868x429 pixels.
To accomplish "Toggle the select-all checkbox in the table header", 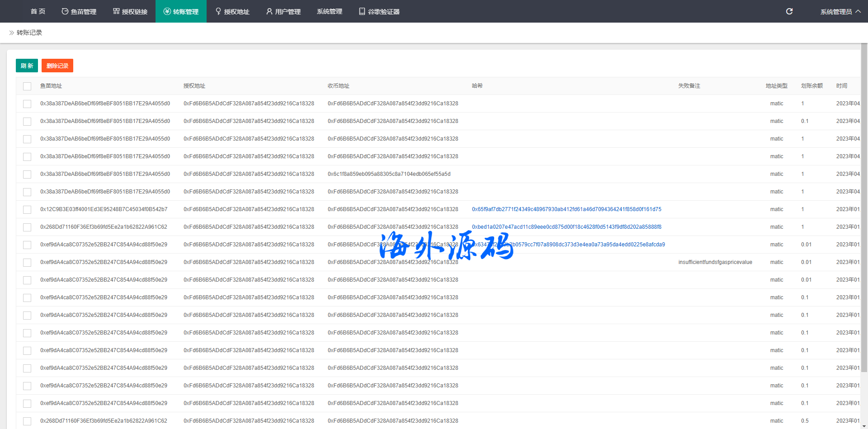I will pyautogui.click(x=27, y=86).
